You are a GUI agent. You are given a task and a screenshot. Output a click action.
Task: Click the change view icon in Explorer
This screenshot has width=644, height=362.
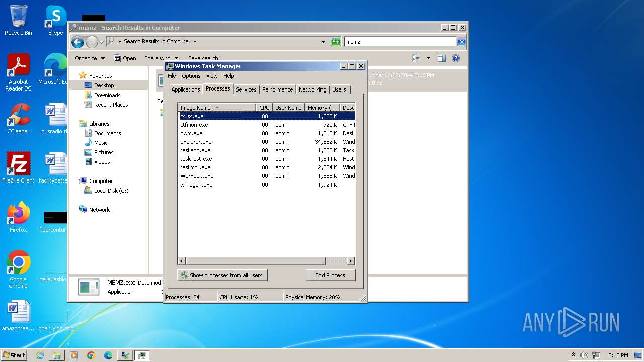[416, 58]
